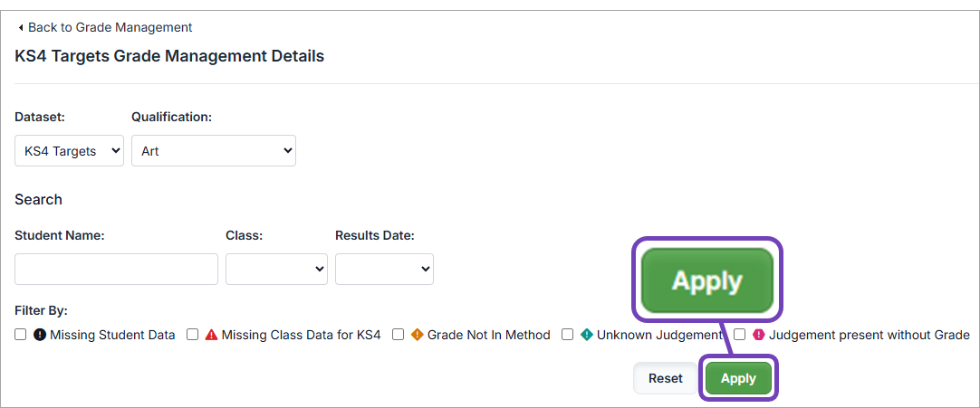Viewport: 980px width, 408px height.
Task: Tick the Missing Class Data for KS4 checkbox
Action: coord(192,335)
